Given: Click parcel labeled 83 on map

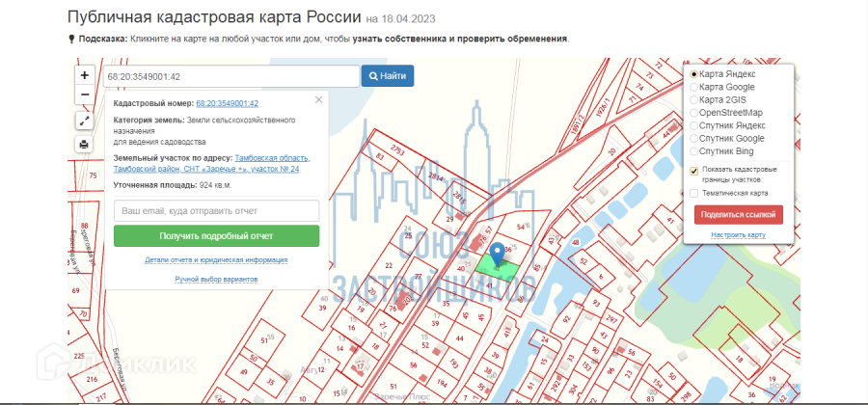Looking at the screenshot, I should pos(380,156).
